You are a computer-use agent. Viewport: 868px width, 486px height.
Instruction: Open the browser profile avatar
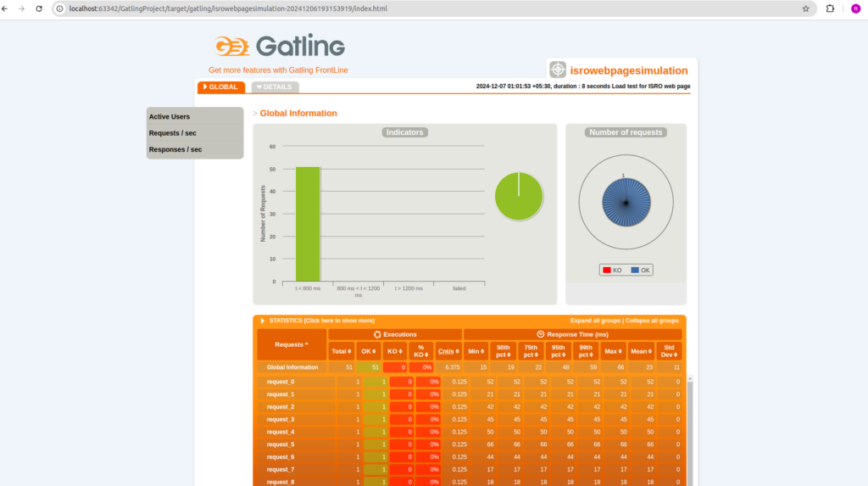pyautogui.click(x=855, y=8)
